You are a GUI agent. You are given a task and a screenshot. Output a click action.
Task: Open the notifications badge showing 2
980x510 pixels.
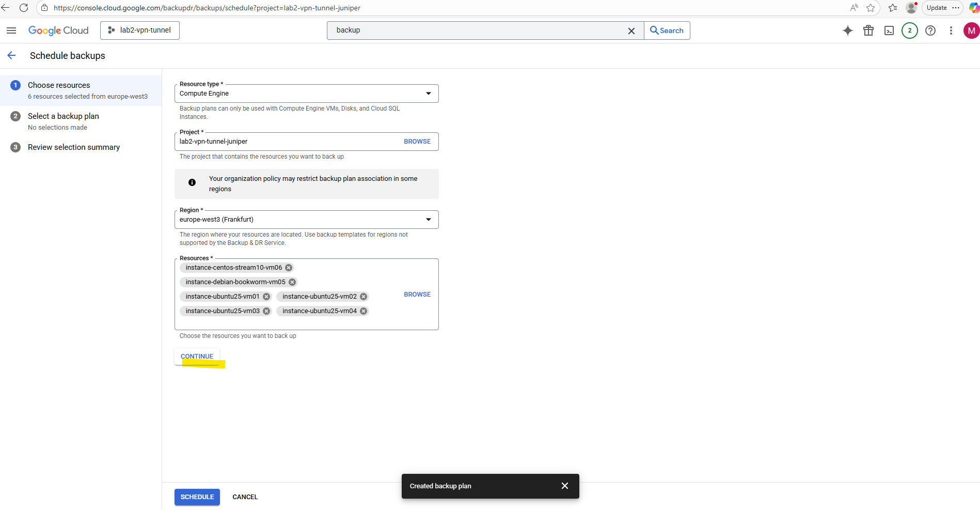tap(910, 30)
